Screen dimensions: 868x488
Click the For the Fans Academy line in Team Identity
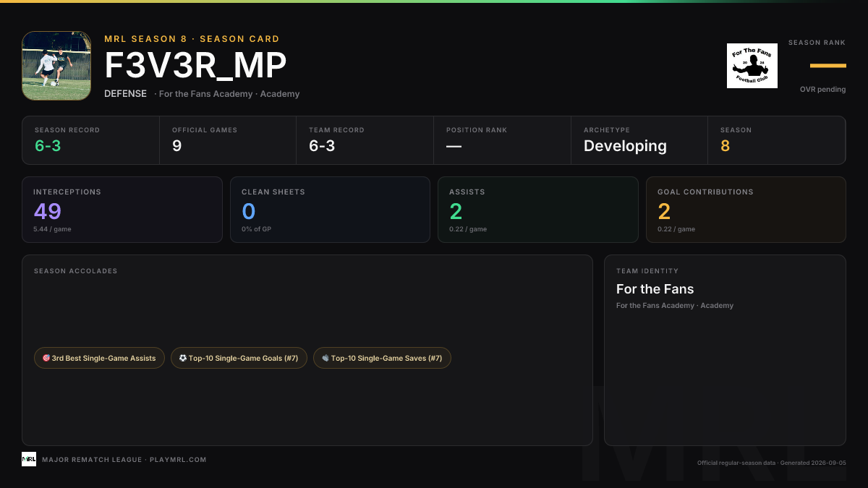(675, 306)
